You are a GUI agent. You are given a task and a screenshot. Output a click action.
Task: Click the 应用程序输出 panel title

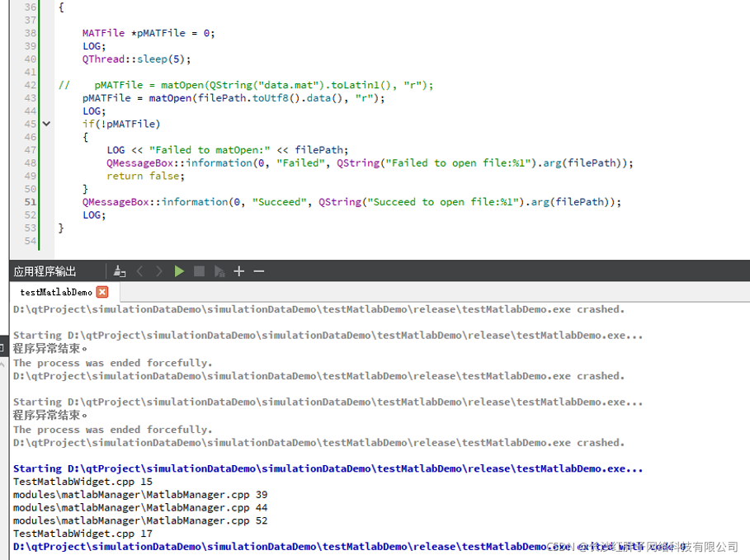[45, 271]
